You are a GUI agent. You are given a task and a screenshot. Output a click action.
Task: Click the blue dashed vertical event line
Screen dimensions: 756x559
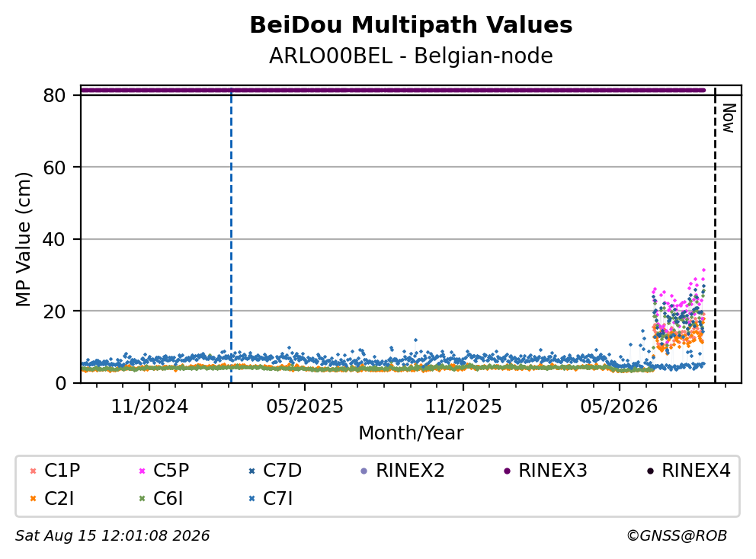tap(231, 236)
